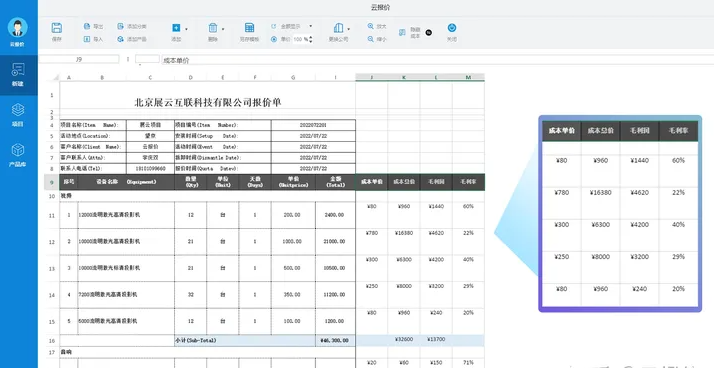Viewport: 714px width, 368px height.
Task: Click the 隐藏成本 hide cost icon
Action: tap(402, 32)
